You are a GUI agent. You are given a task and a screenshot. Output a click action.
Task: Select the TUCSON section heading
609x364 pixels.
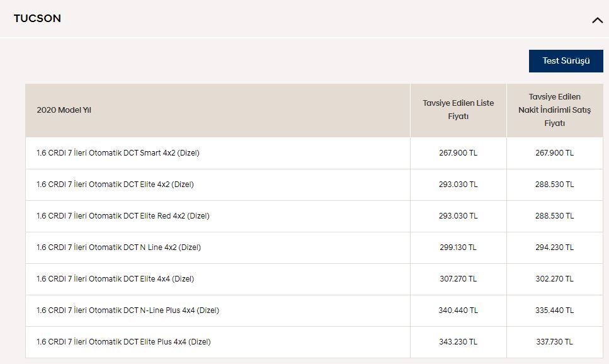point(37,18)
